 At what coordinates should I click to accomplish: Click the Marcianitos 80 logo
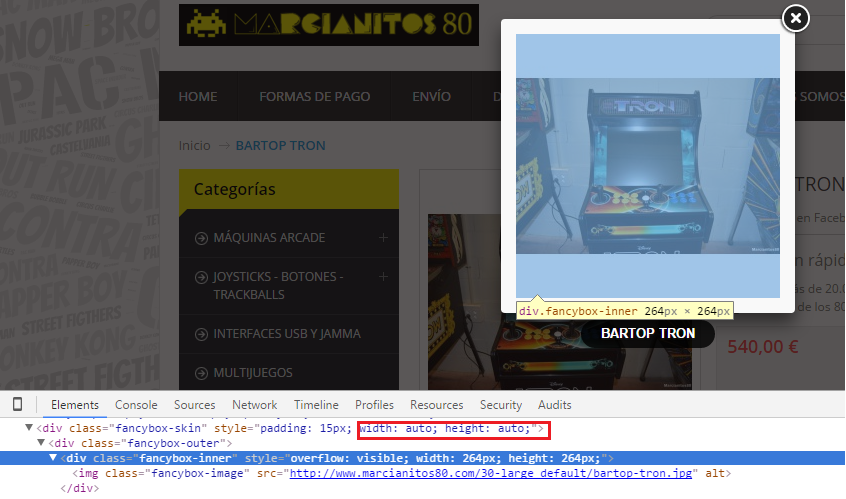click(x=329, y=25)
